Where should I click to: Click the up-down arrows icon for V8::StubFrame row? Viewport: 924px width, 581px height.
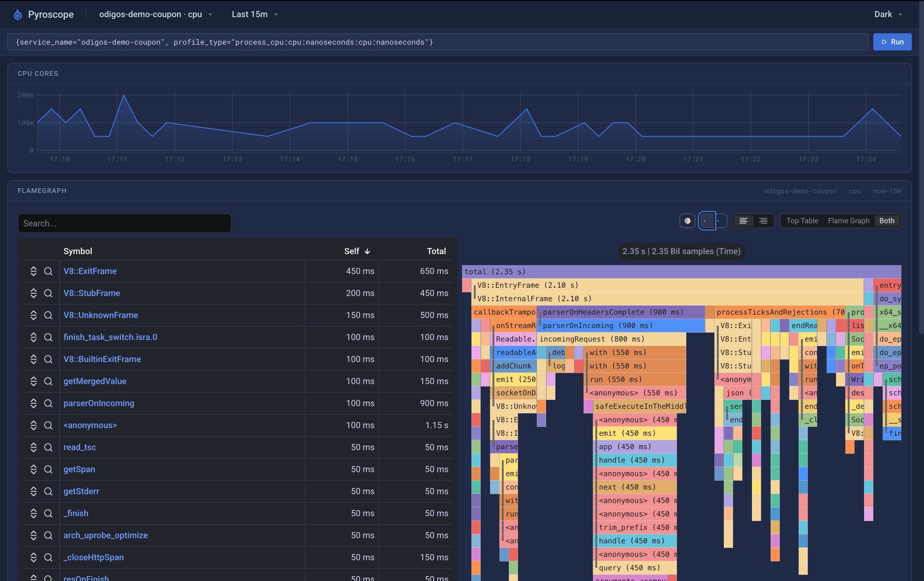pyautogui.click(x=33, y=293)
